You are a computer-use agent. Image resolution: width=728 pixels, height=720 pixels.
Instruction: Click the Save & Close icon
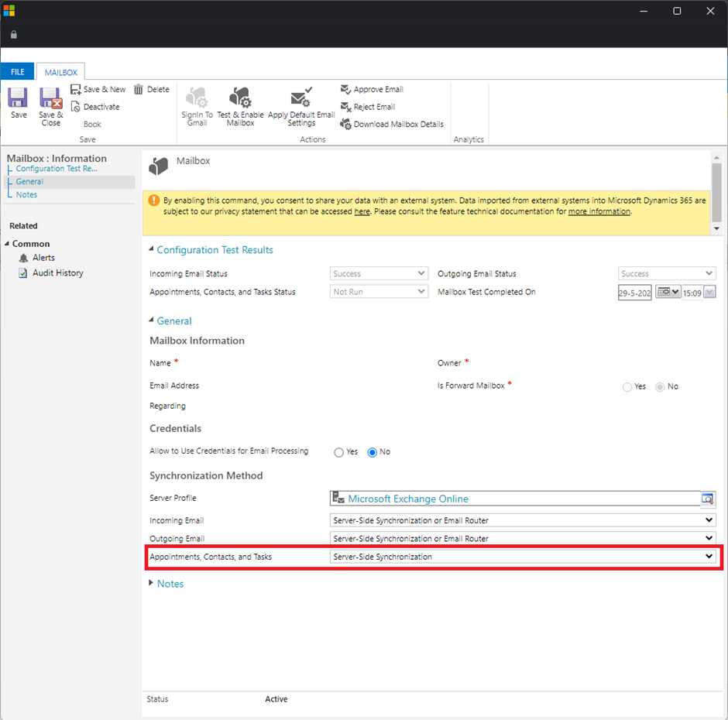click(x=50, y=98)
